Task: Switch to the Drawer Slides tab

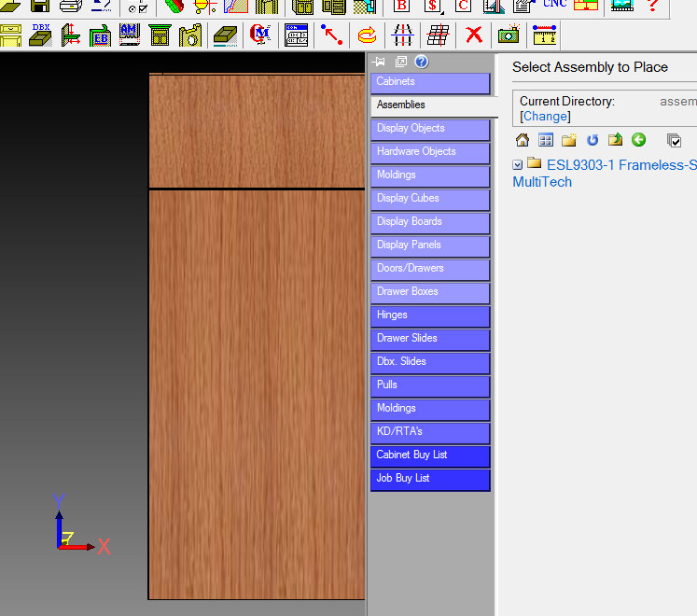Action: (x=430, y=339)
